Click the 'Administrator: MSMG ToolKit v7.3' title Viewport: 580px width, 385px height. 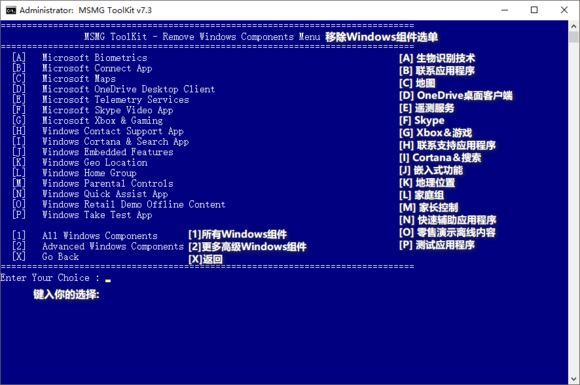click(86, 10)
